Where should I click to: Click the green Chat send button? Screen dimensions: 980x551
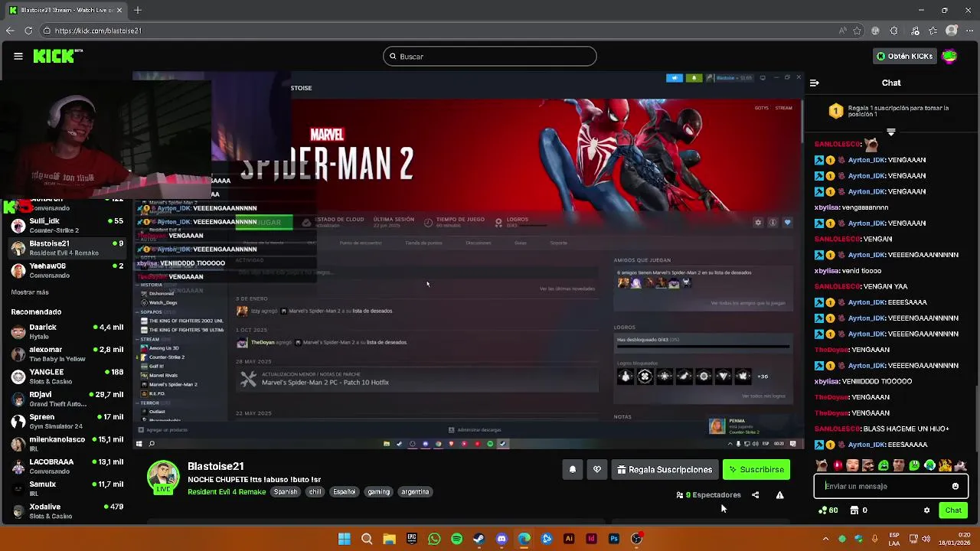point(953,510)
